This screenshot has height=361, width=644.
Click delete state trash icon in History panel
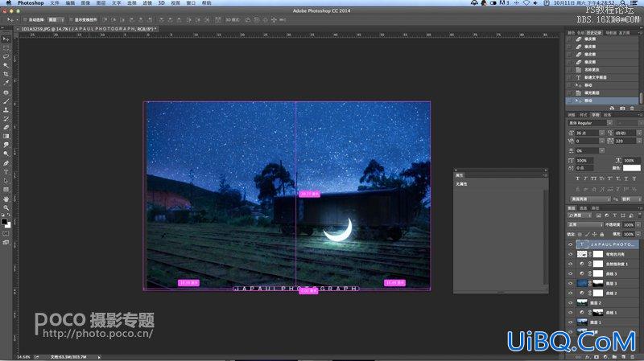tap(632, 109)
